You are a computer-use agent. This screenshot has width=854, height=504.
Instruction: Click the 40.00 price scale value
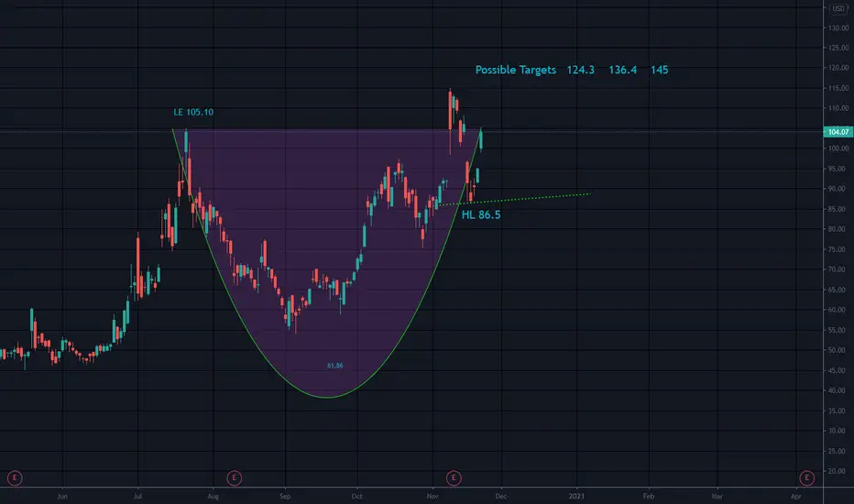tap(838, 390)
